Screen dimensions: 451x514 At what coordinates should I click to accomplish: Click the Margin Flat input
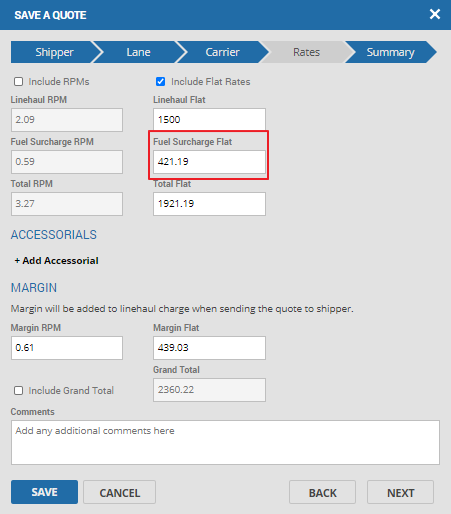(209, 348)
